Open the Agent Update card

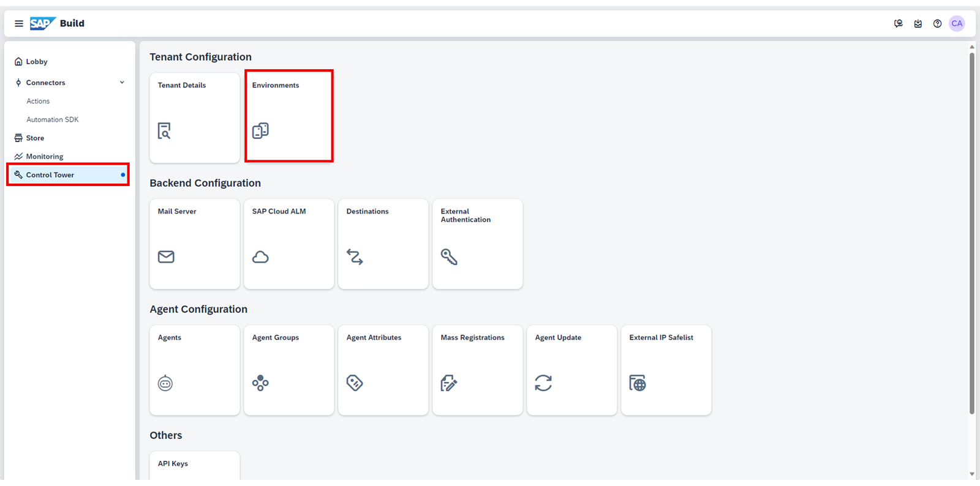572,370
